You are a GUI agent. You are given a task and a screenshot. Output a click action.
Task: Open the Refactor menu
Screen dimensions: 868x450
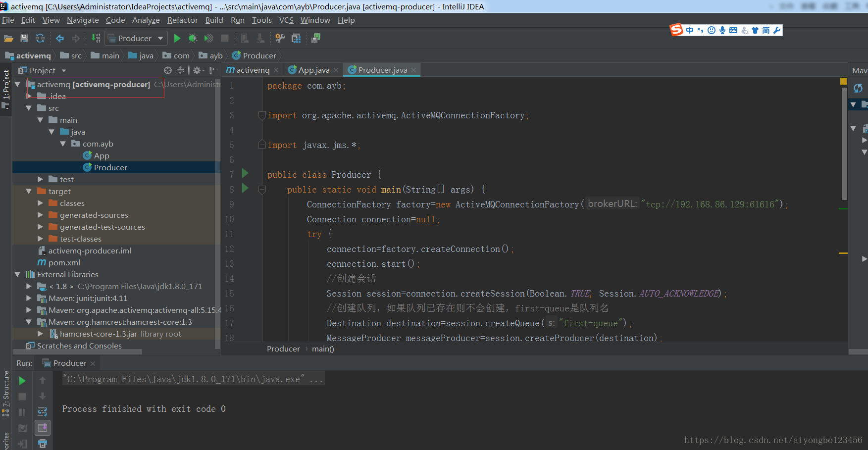pos(182,20)
